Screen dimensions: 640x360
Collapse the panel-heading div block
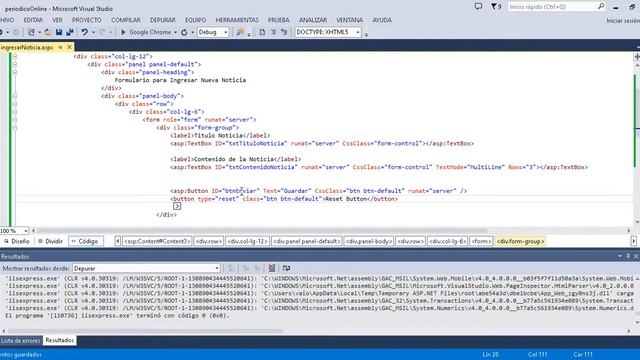click(x=15, y=72)
